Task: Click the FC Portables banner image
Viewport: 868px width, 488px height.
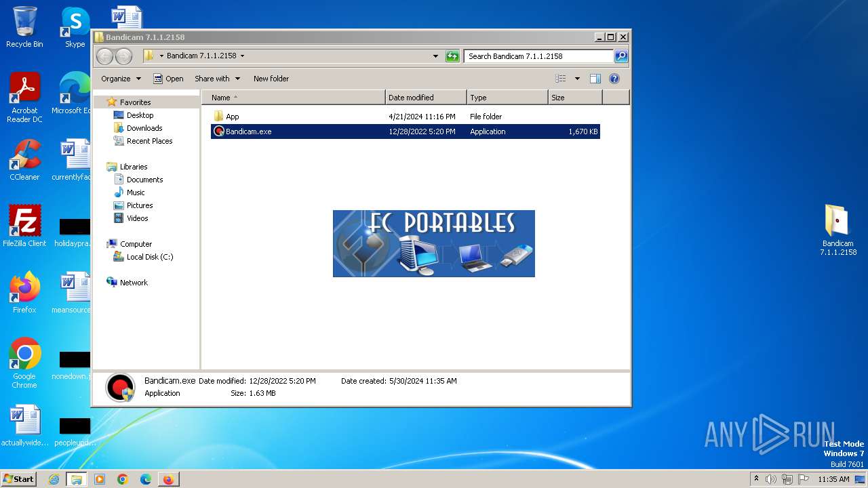Action: point(434,243)
